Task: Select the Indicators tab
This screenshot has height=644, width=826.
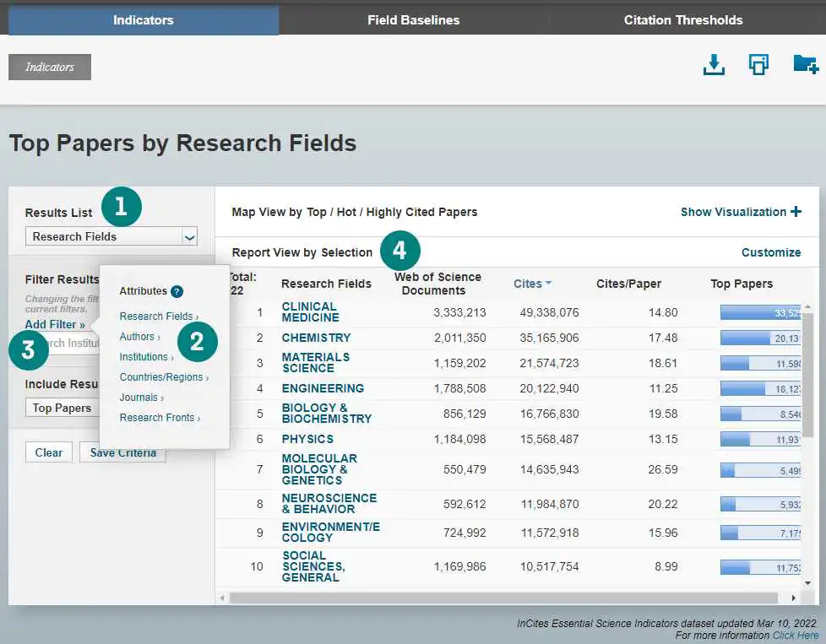Action: click(x=144, y=19)
